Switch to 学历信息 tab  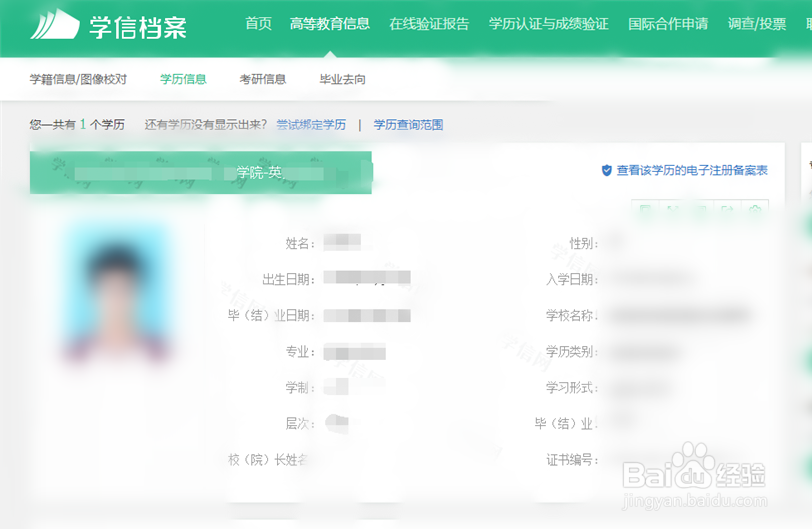[x=183, y=79]
